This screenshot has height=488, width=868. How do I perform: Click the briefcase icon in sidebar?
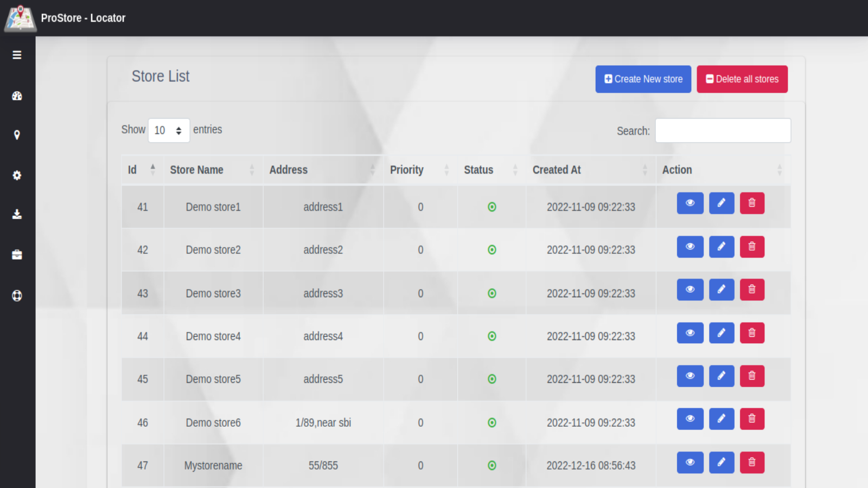(17, 254)
